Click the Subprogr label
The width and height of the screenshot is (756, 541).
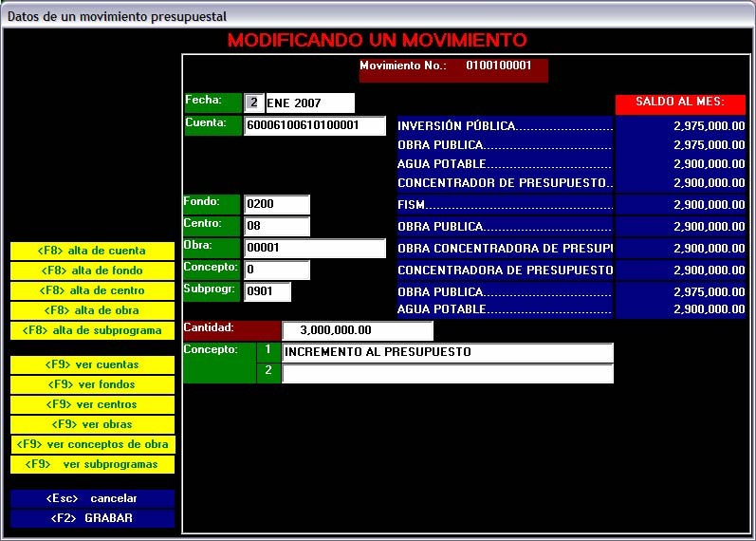tap(212, 291)
